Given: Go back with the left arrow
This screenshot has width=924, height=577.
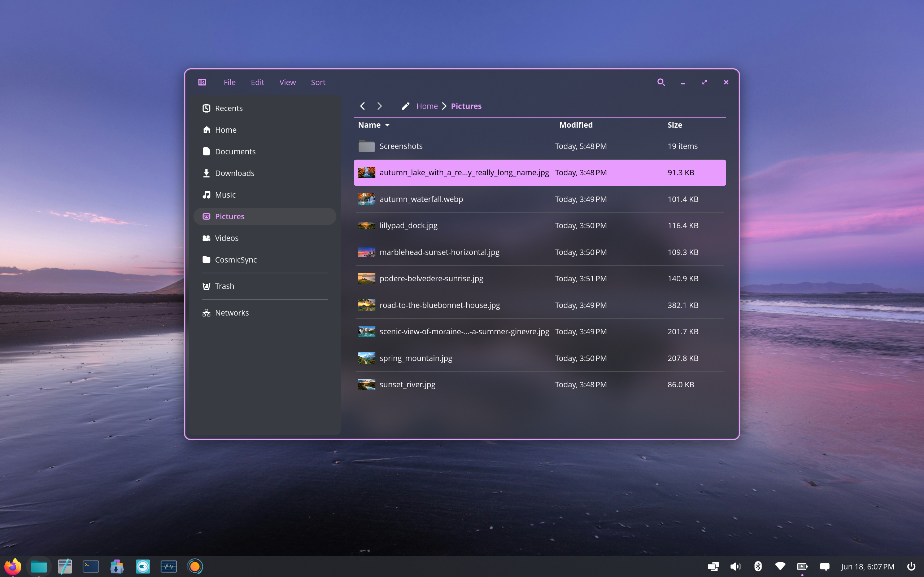Looking at the screenshot, I should [362, 106].
